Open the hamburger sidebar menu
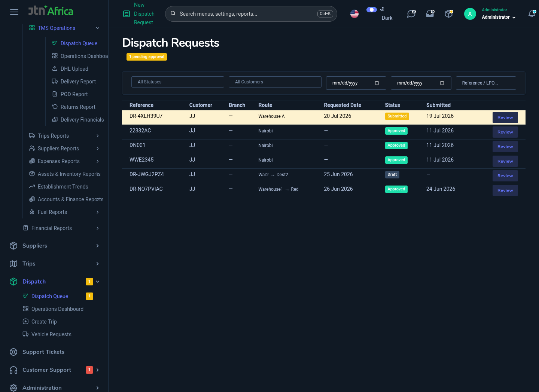Screen dimensions: 539x392 [x=14, y=12]
